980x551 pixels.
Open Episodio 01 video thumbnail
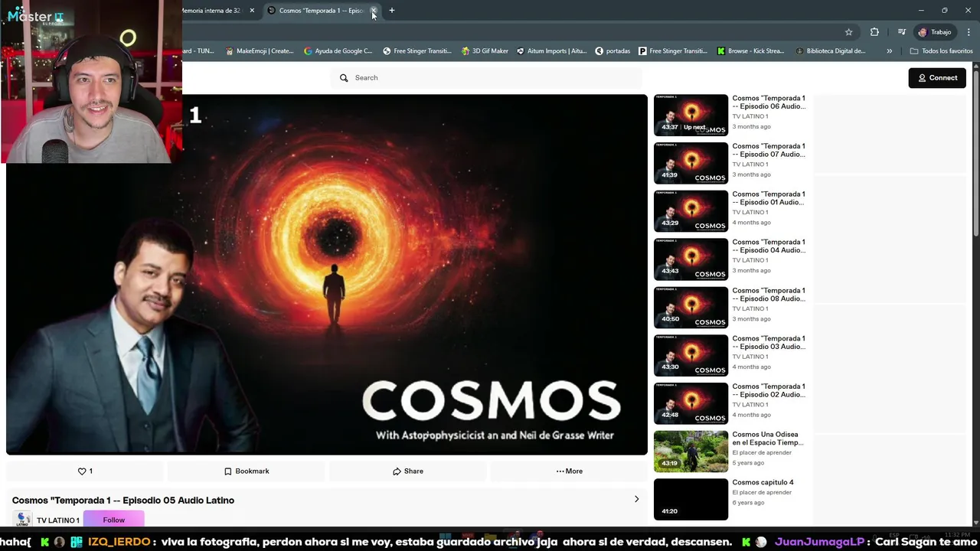[x=691, y=211]
